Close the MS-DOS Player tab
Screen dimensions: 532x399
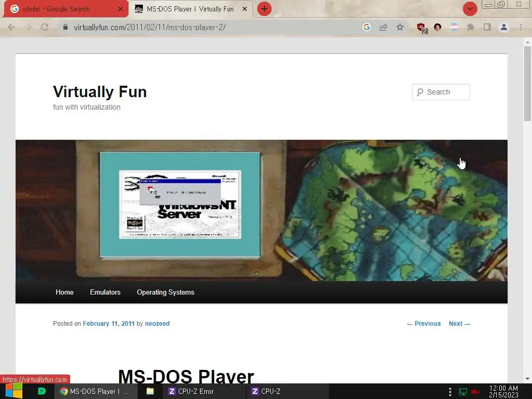coord(245,9)
